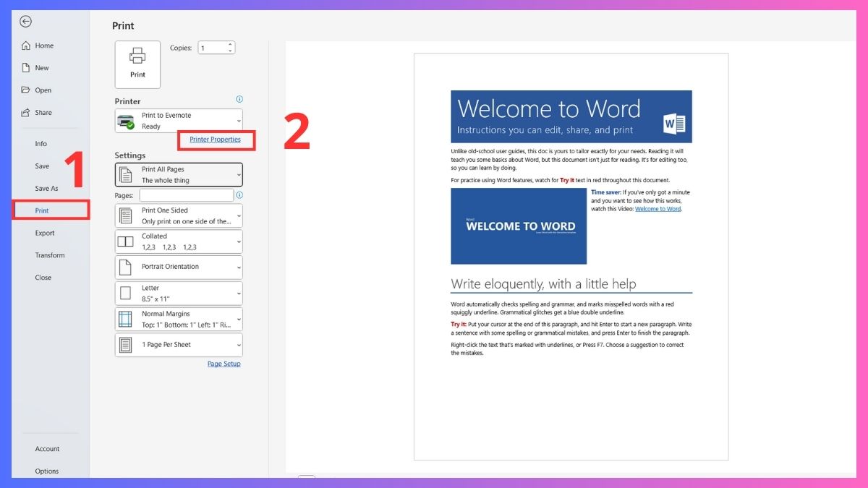
Task: Select Transform in the sidebar
Action: click(x=51, y=255)
